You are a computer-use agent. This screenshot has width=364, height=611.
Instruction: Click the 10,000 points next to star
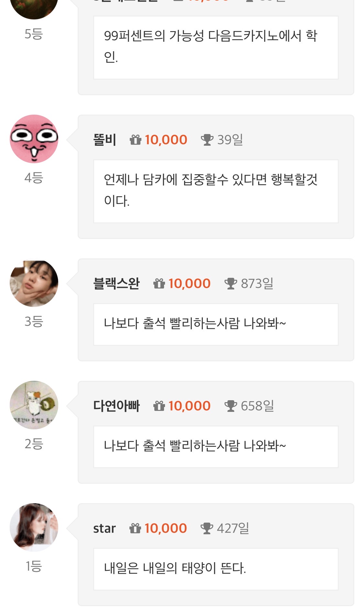(x=166, y=528)
